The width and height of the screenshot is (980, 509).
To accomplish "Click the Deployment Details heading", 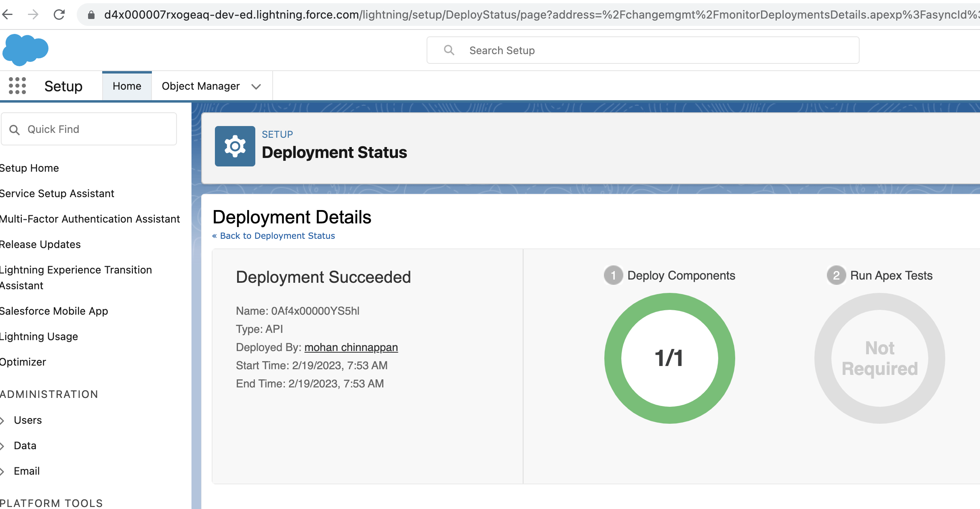I will [x=292, y=217].
